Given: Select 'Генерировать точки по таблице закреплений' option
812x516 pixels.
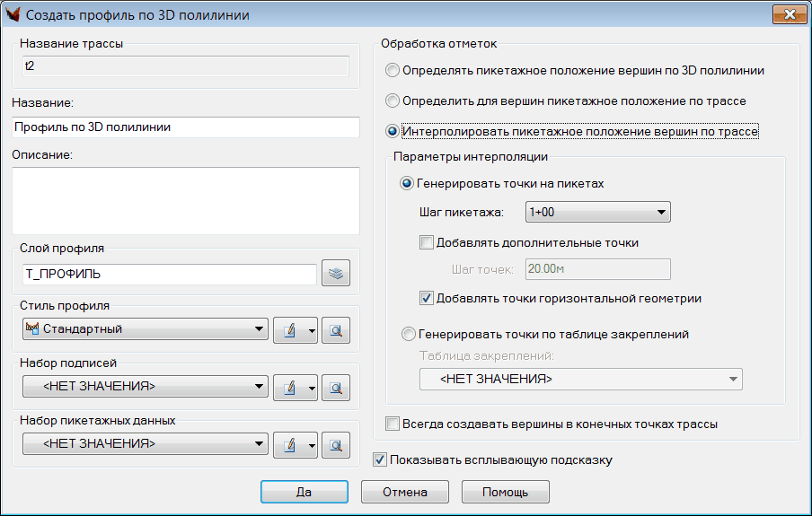Looking at the screenshot, I should (408, 334).
